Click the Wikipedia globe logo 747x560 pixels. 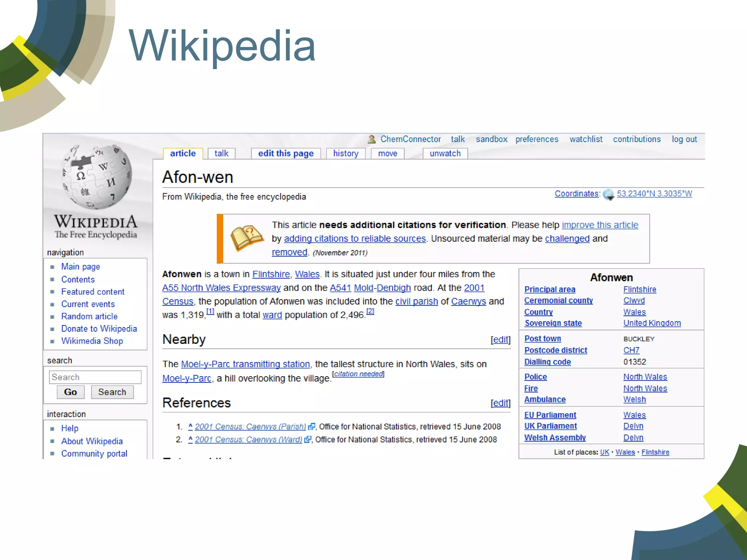tap(96, 177)
